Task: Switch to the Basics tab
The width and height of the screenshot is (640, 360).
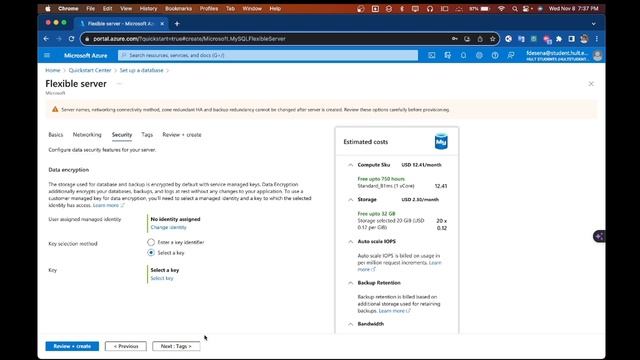Action: click(56, 135)
